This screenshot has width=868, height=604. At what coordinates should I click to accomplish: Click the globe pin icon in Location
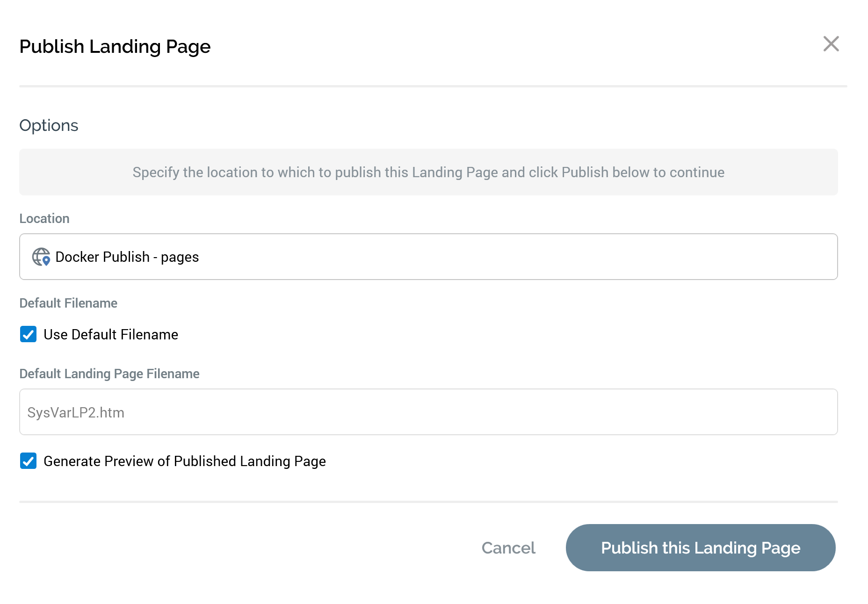pyautogui.click(x=41, y=257)
